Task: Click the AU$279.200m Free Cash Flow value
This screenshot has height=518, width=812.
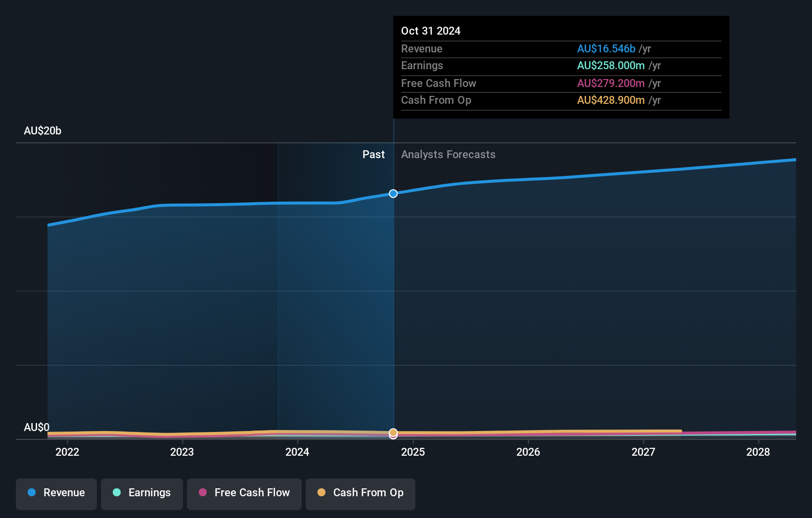Action: click(611, 83)
